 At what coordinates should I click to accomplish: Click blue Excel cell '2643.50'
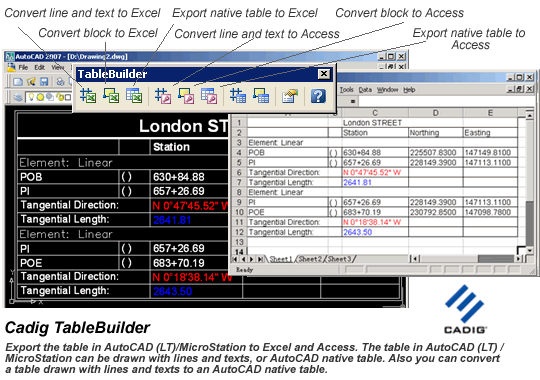[x=375, y=232]
